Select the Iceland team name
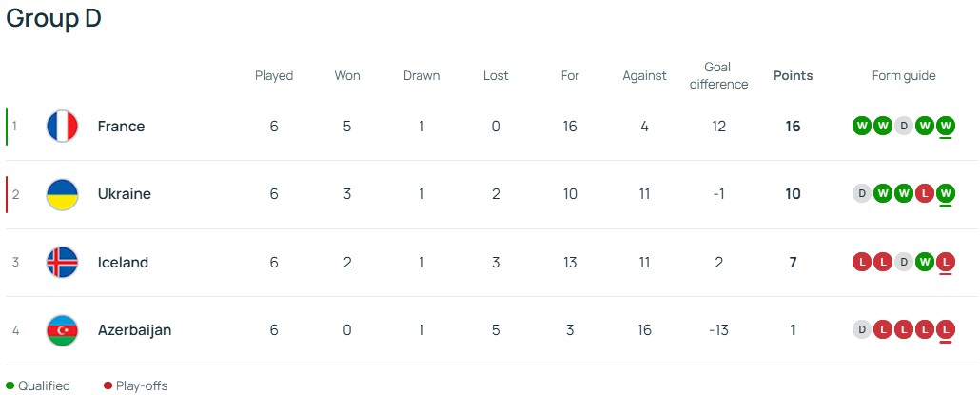 123,263
